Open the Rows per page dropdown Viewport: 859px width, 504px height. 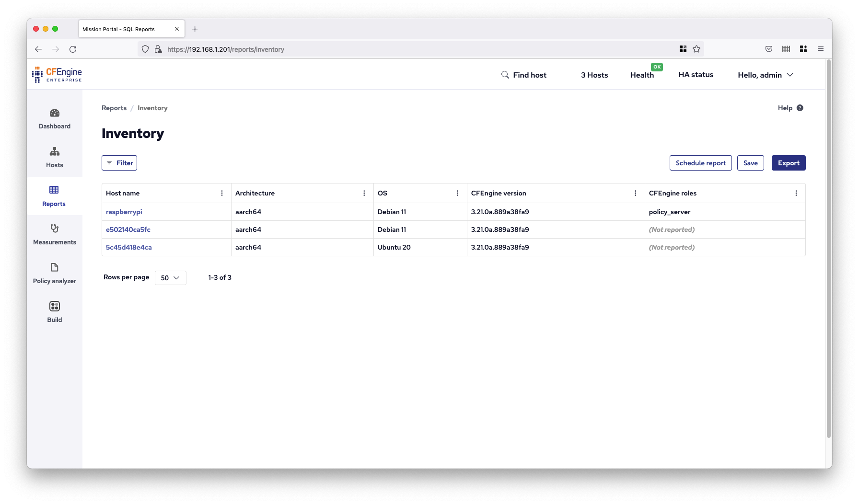171,278
